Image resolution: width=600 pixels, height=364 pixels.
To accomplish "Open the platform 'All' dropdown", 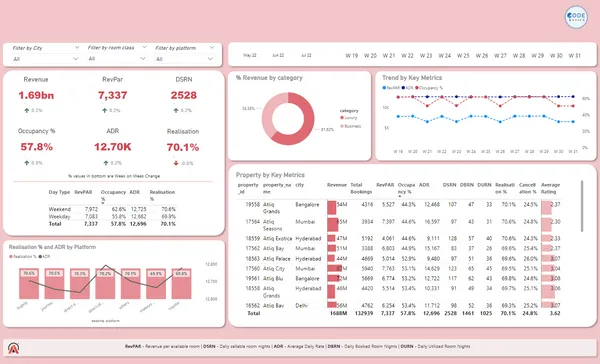I will [184, 59].
